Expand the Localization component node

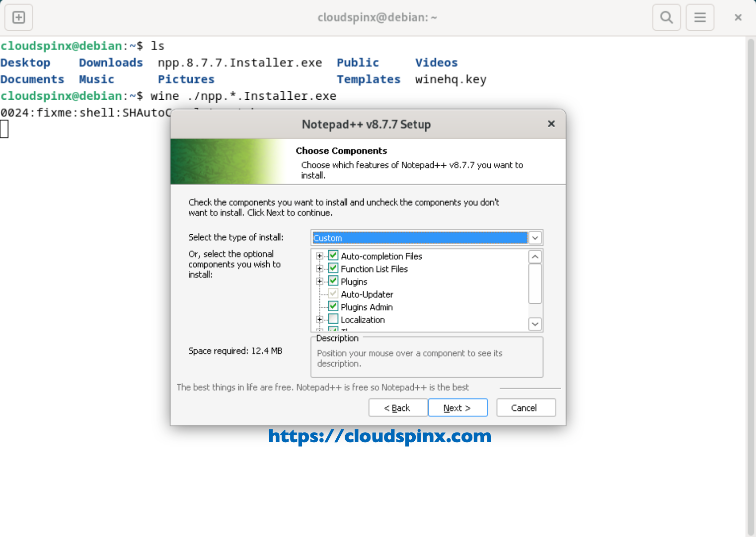tap(319, 319)
